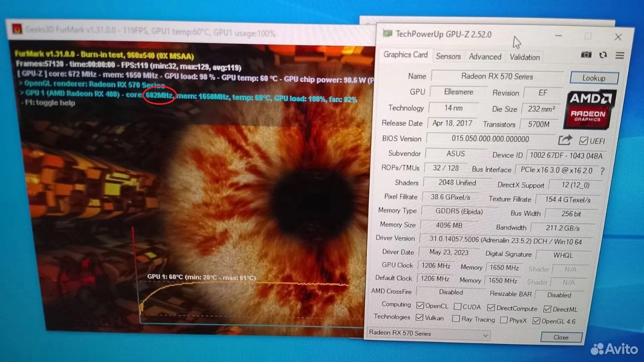
Task: Click the GPU-Z screenshot camera icon
Action: click(x=586, y=55)
